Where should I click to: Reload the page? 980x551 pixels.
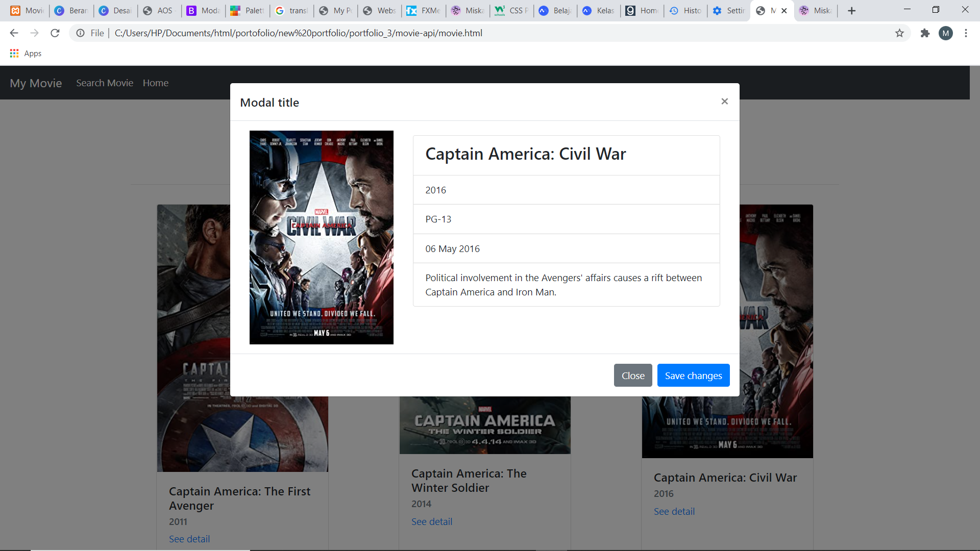pos(55,33)
